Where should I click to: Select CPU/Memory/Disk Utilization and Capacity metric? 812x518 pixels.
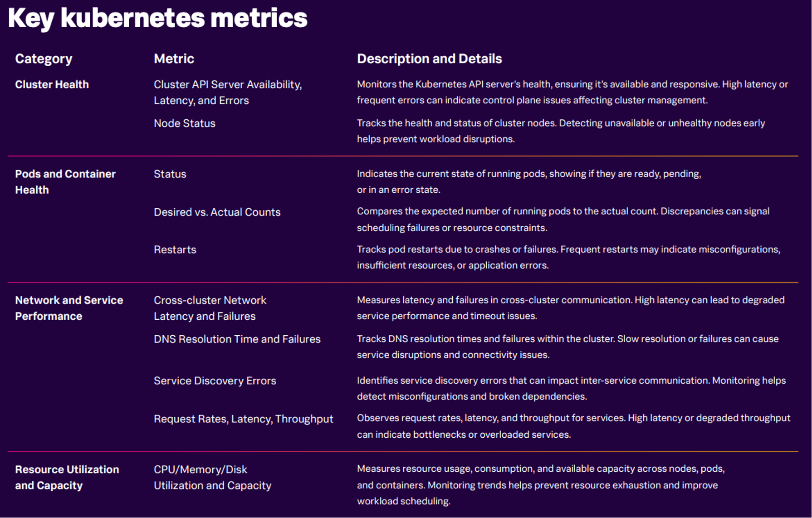click(213, 478)
